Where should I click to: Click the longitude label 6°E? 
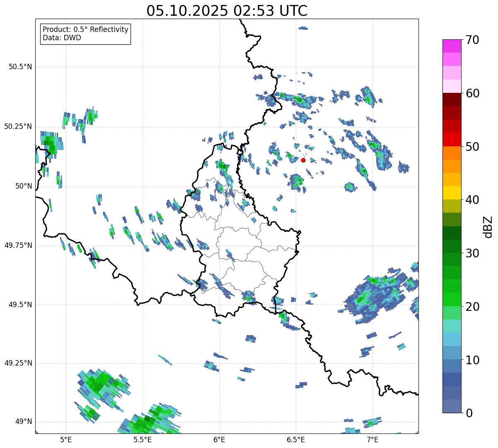click(219, 440)
